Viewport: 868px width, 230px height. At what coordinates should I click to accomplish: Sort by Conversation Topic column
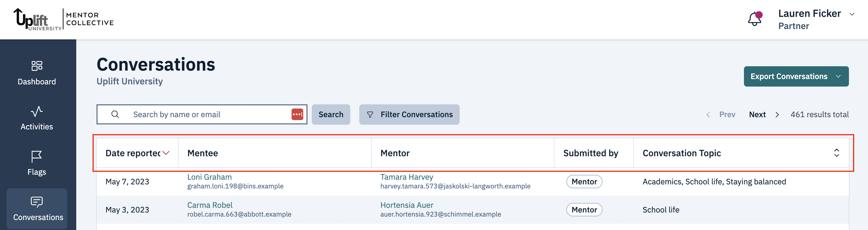pos(836,153)
